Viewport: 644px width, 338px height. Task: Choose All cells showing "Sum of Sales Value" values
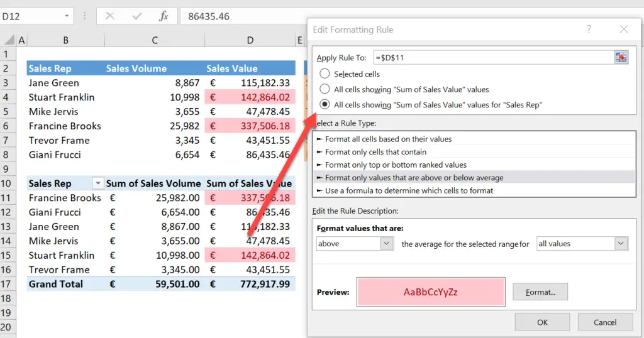pyautogui.click(x=325, y=89)
